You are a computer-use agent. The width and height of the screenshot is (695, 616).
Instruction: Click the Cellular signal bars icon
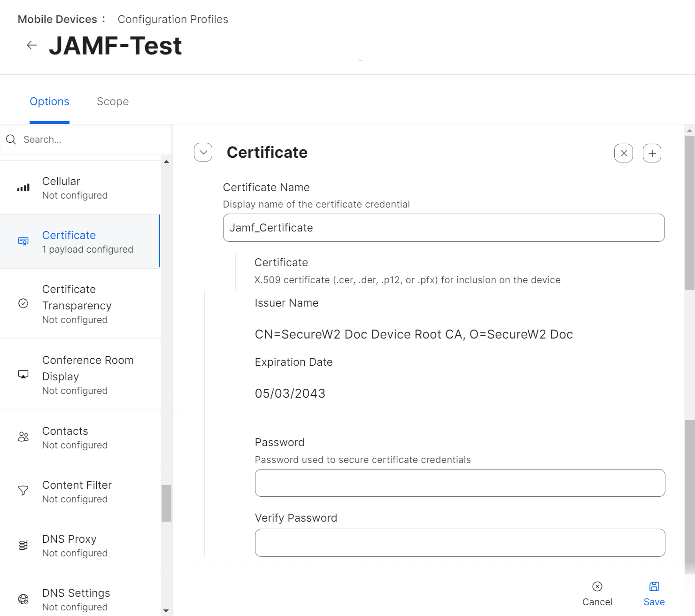click(x=23, y=188)
